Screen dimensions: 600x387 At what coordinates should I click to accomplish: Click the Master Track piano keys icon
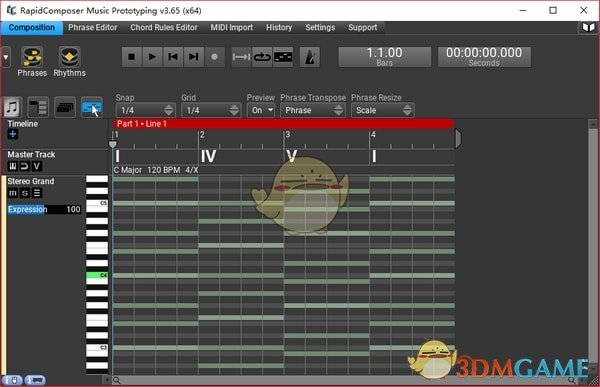[x=13, y=166]
